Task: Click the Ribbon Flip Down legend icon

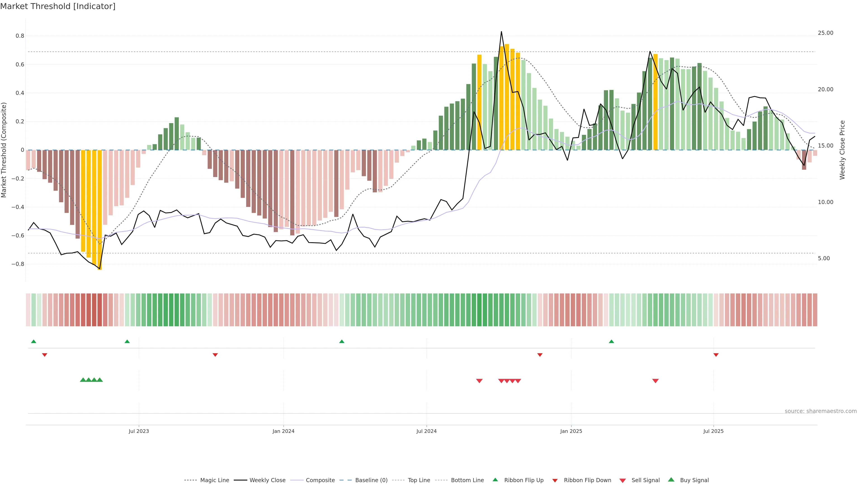Action: [x=555, y=481]
